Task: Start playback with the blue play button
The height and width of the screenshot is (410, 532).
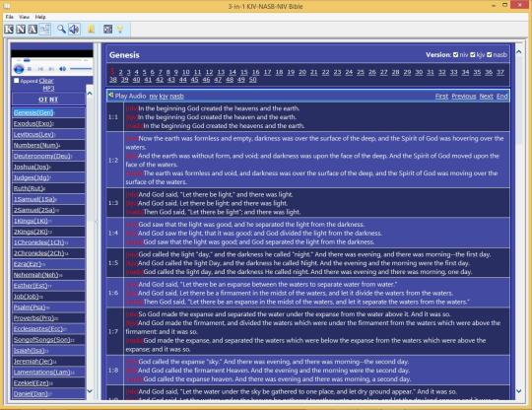Action: (19, 69)
